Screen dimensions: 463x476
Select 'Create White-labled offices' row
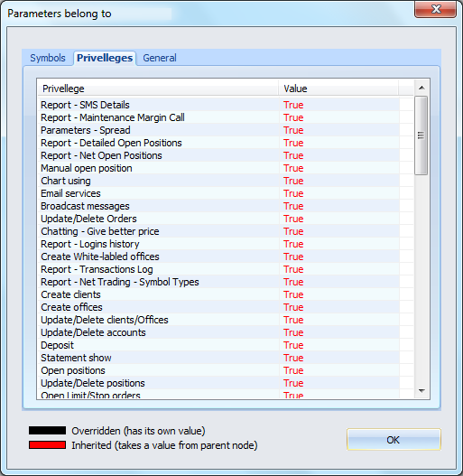coord(218,257)
